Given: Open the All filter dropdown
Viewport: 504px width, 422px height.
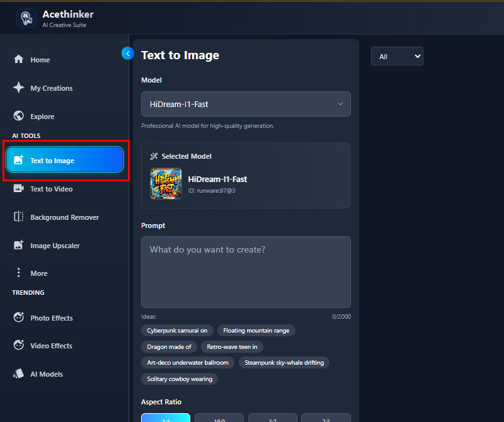Looking at the screenshot, I should [397, 56].
